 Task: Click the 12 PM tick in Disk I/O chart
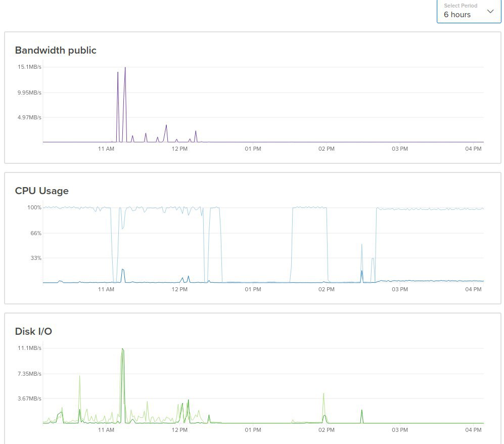coord(179,430)
